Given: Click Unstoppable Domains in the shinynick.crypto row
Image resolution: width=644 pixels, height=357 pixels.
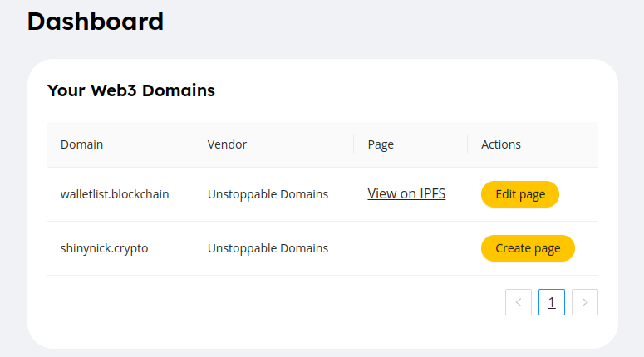Looking at the screenshot, I should click(268, 248).
